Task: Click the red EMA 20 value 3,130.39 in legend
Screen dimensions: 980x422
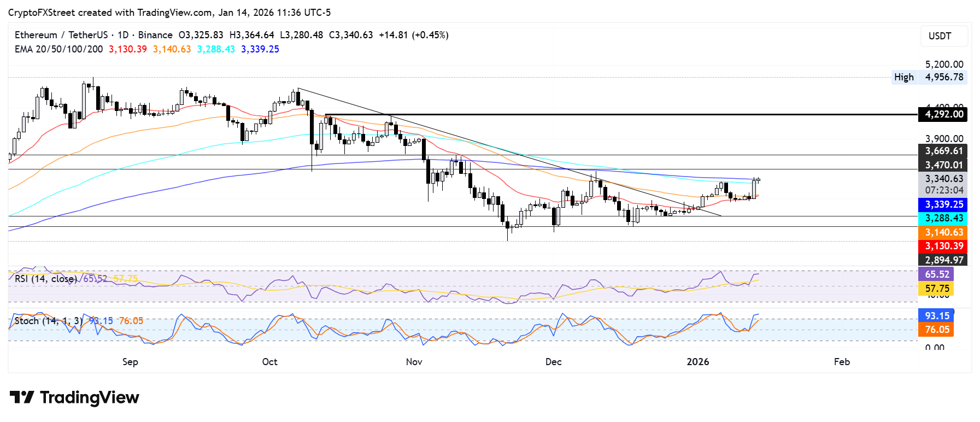Action: (x=128, y=49)
